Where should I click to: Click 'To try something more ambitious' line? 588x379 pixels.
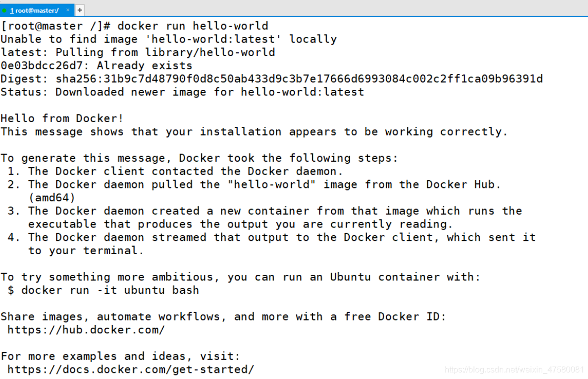[x=240, y=277]
